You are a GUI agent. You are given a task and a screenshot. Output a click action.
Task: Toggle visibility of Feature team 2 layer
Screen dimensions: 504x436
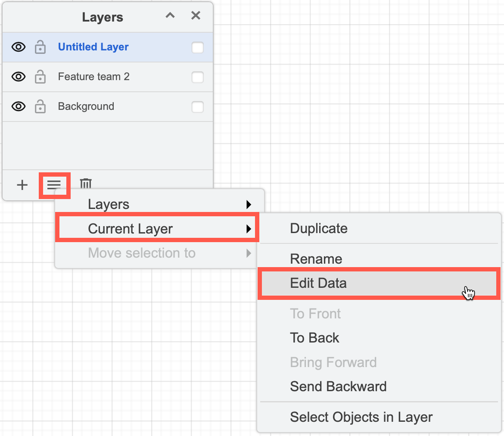click(18, 77)
